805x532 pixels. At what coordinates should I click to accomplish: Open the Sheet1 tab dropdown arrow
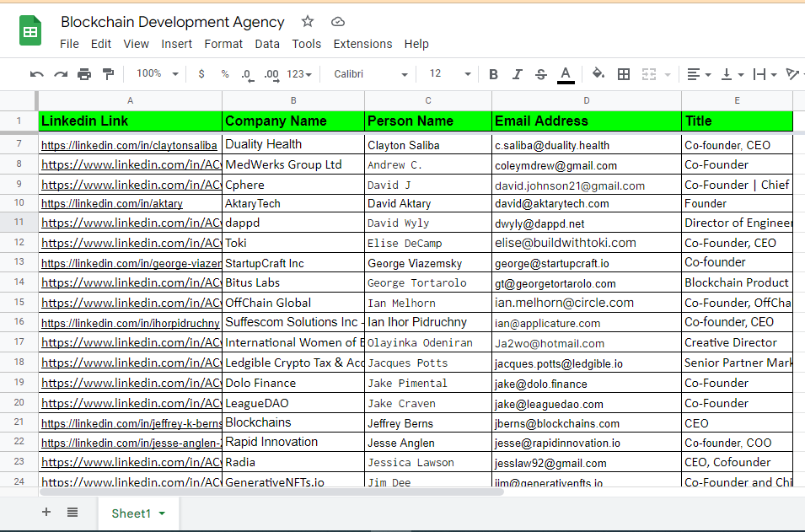[x=162, y=513]
